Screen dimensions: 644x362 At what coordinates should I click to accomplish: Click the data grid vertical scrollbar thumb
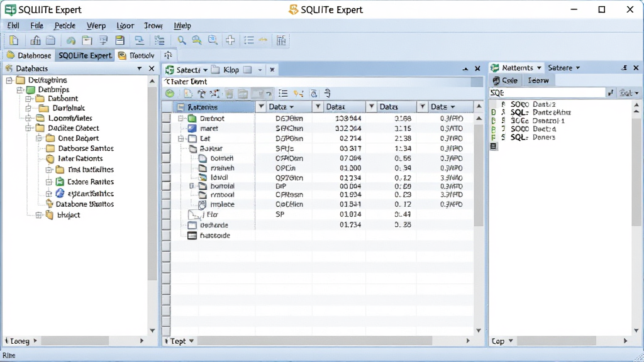(x=479, y=175)
